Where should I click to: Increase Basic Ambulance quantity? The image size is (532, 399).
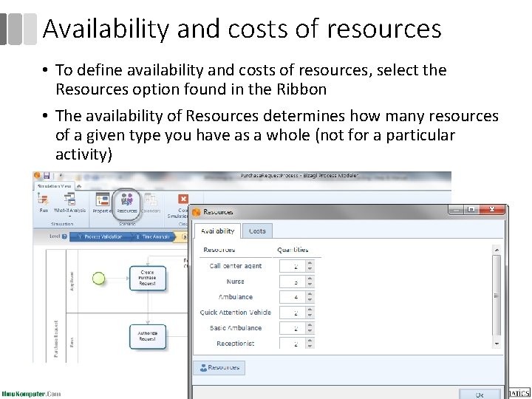[310, 325]
